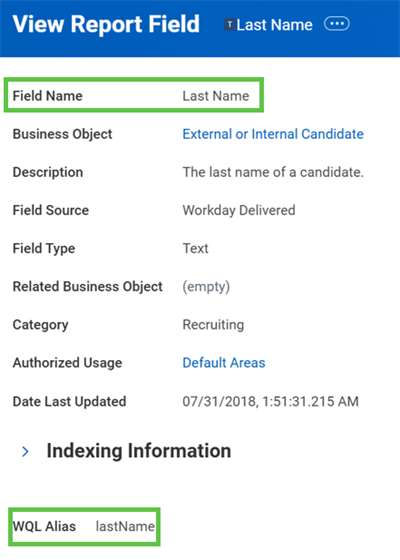Click the Field Type label
400x560 pixels.
click(44, 249)
